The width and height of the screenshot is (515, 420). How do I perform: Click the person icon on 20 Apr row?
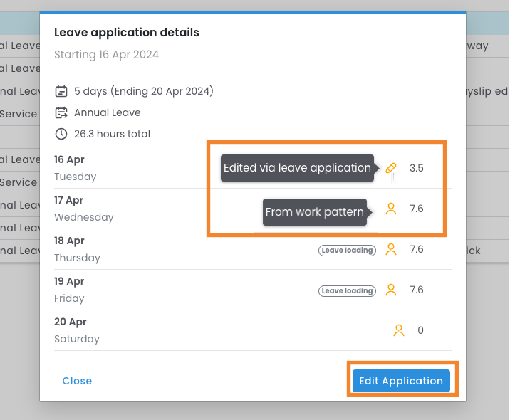coord(399,330)
